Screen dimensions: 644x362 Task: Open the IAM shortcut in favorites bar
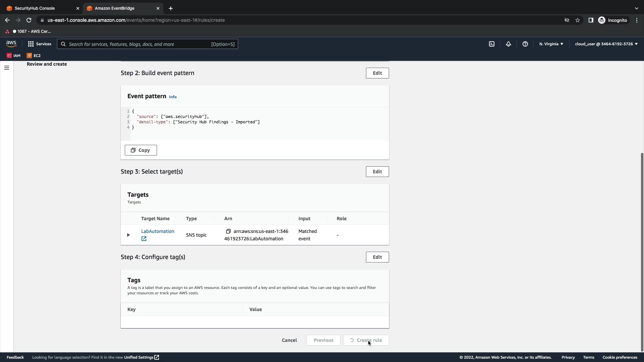click(14, 56)
